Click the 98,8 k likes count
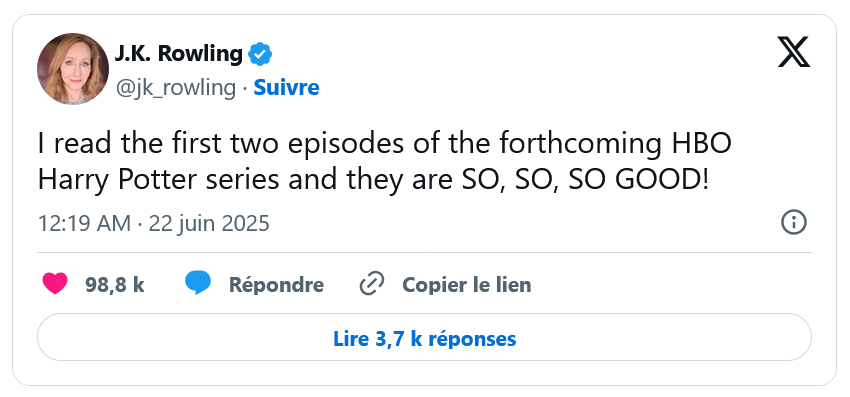 point(114,285)
